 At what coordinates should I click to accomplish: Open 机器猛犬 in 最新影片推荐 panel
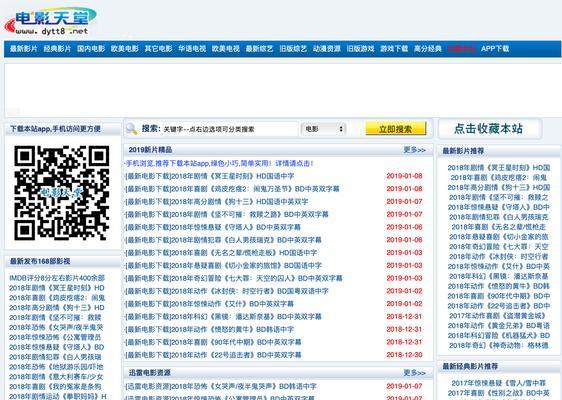pos(499,335)
